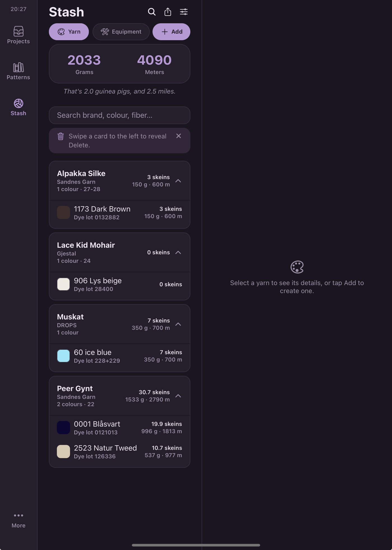The height and width of the screenshot is (550, 392).
Task: Switch to the Yarn tab
Action: pos(69,32)
